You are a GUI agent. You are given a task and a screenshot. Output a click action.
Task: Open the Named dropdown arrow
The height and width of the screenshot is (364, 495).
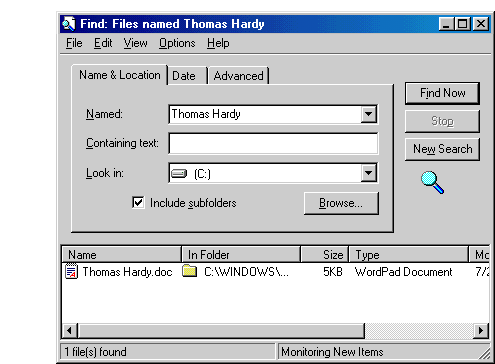coord(368,114)
